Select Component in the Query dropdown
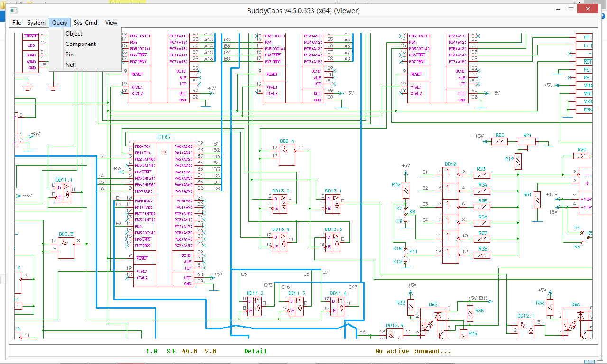This screenshot has width=607, height=364. pyautogui.click(x=81, y=44)
